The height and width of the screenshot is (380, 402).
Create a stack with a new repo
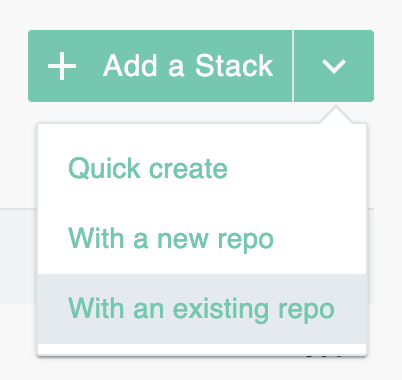click(171, 239)
